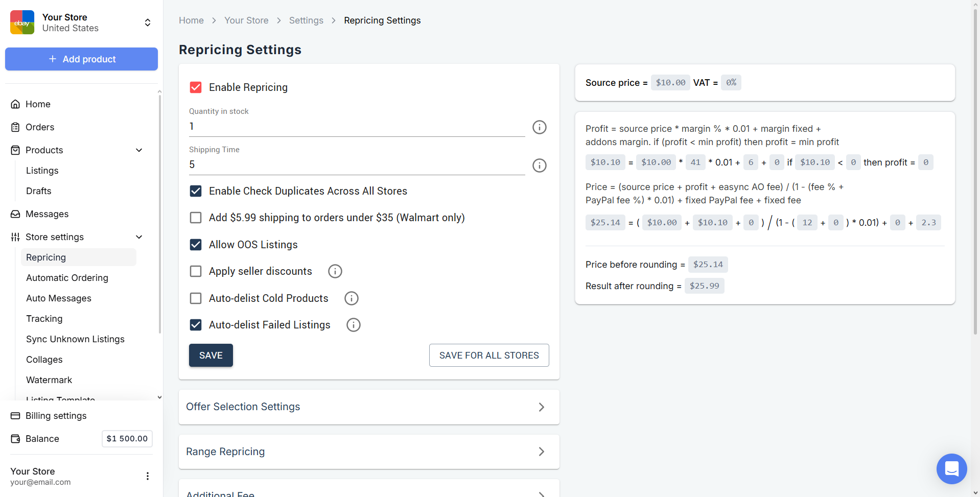Viewport: 980px width, 497px height.
Task: Click the eBay store logo icon
Action: 22,22
